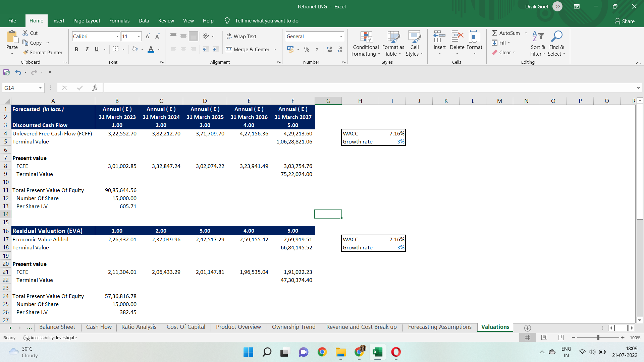Apply the Fill Color bucket
This screenshot has height=362, width=644.
tap(135, 49)
